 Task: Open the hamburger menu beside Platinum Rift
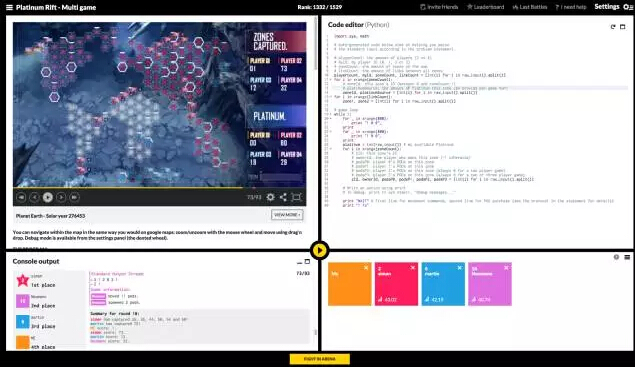pyautogui.click(x=9, y=7)
